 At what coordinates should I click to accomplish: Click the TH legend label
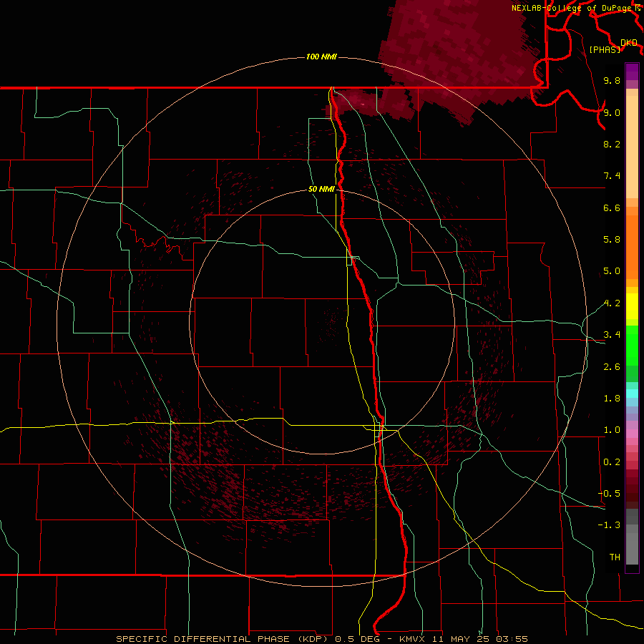[615, 557]
